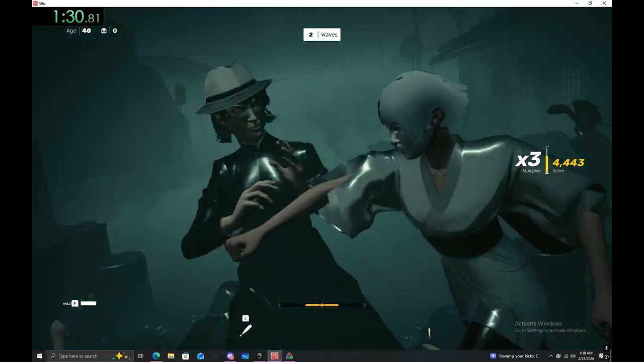Screen dimensions: 644x362
Task: Open File Explorer from the taskbar
Action: pos(171,356)
